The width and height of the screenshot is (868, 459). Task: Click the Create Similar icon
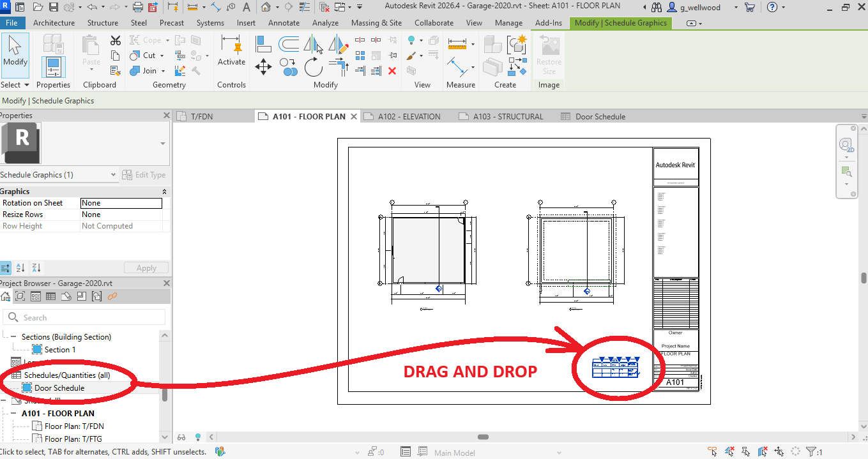(x=516, y=44)
